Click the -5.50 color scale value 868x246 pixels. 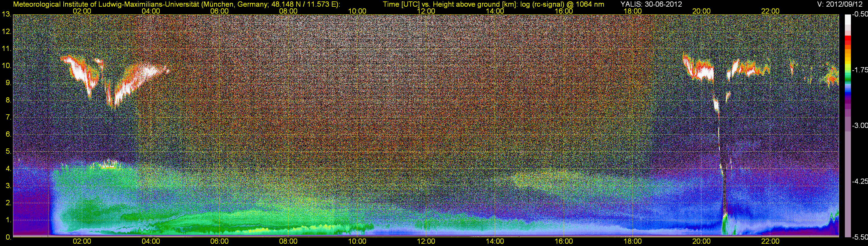[860, 237]
